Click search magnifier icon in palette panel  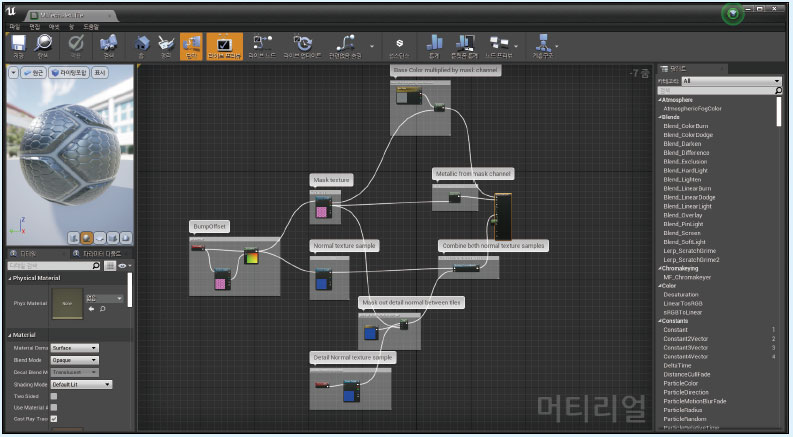(778, 91)
